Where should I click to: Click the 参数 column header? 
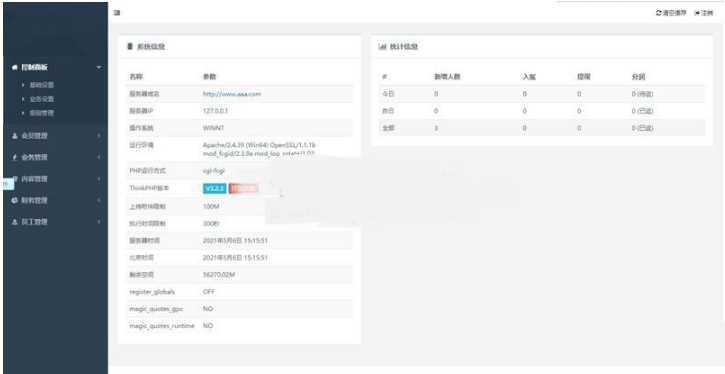tap(209, 77)
